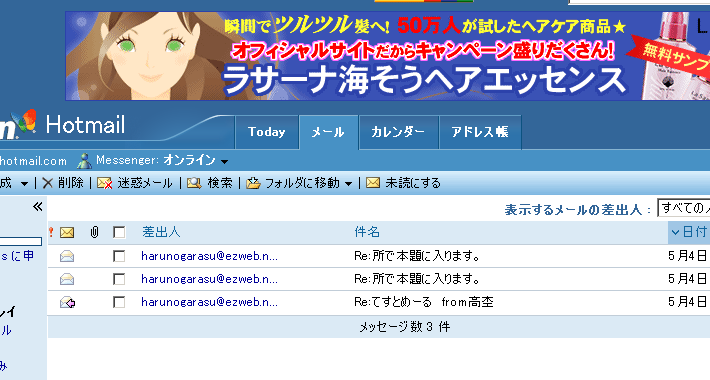Viewport: 710px width, 380px height.
Task: Check the first Re:所で本題に入ります message checkbox
Action: (119, 256)
